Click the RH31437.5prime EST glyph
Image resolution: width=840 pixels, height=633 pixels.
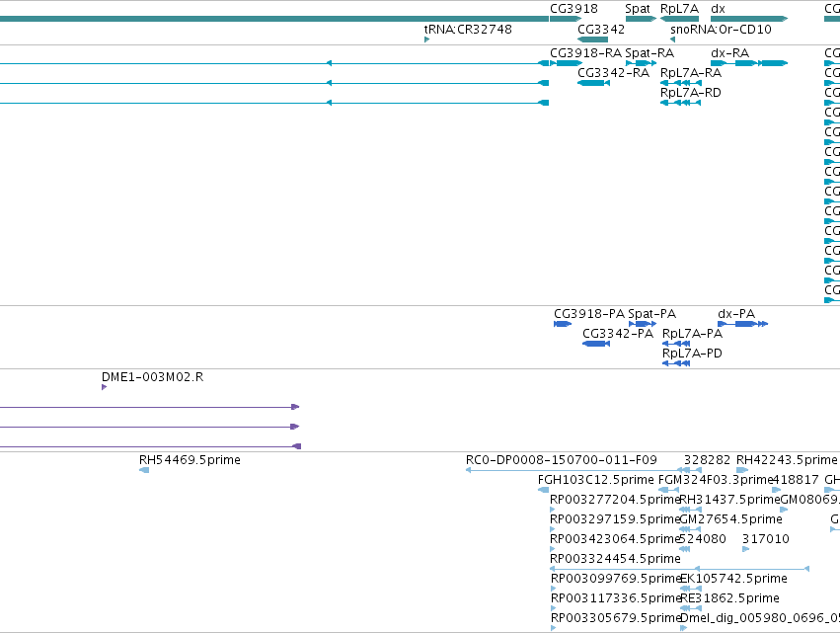pos(690,510)
